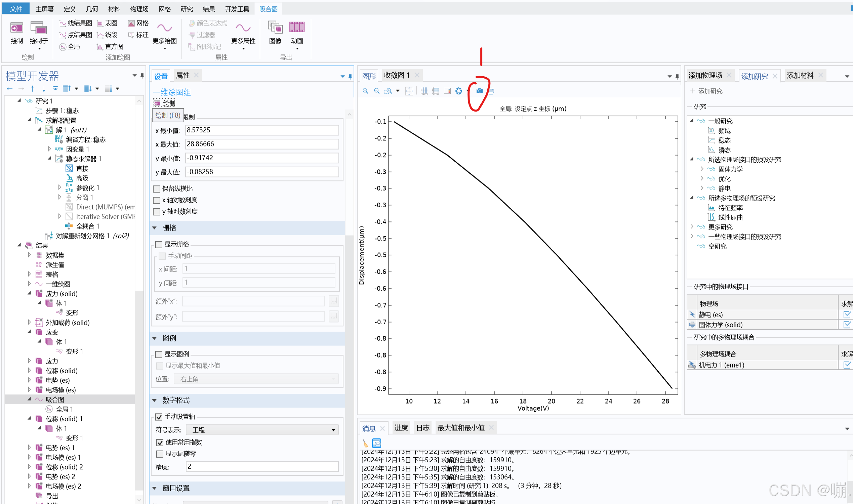
Task: Enable the 保留纵横比 checkbox
Action: tap(157, 189)
